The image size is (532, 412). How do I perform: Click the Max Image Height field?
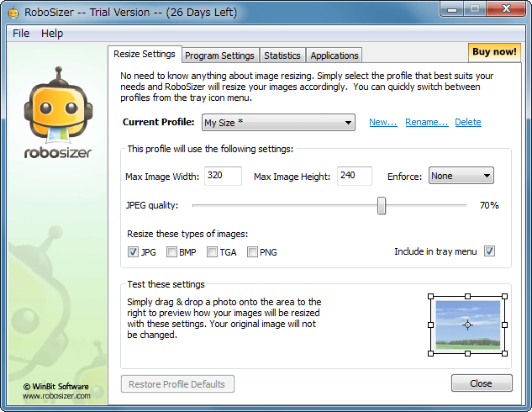(x=354, y=176)
